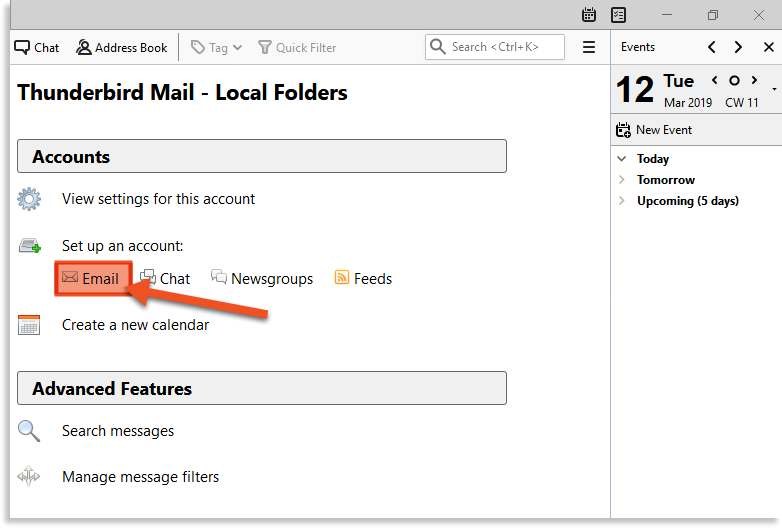Expand the Upcoming (5 days) section

[622, 201]
